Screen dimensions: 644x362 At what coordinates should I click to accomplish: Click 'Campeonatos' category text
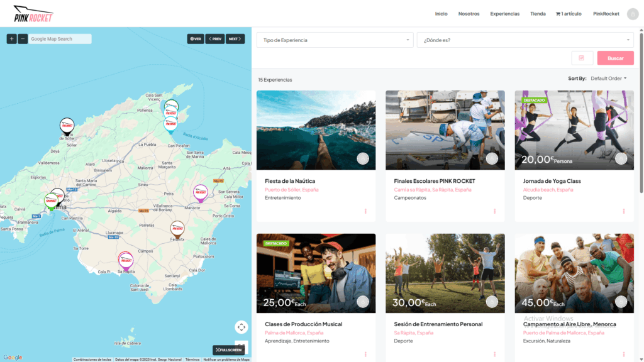pyautogui.click(x=410, y=198)
